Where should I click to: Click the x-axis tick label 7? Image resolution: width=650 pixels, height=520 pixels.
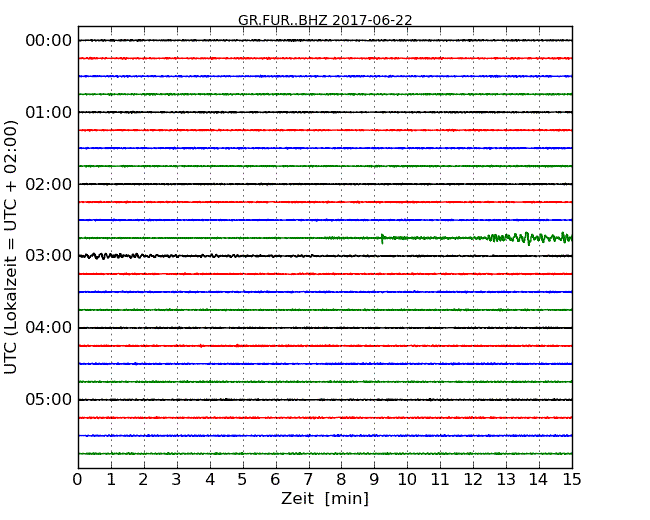point(308,480)
